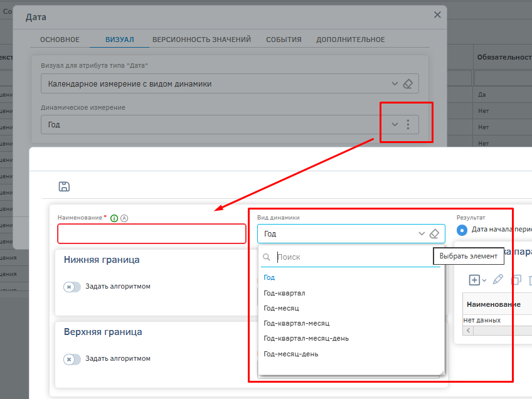Screen dimensions: 532x399
Task: Click the copy icon in the parameters toolbar
Action: click(516, 280)
